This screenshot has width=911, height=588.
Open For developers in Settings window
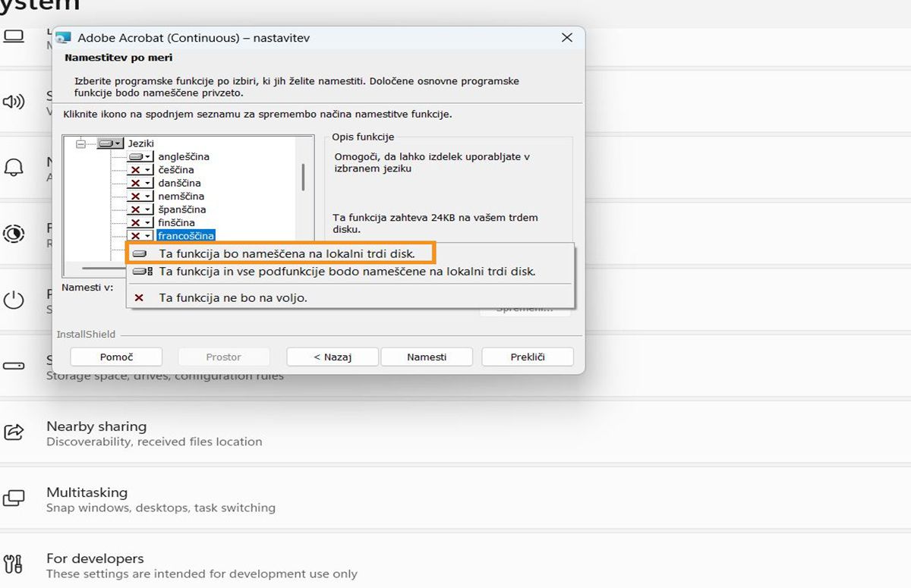pos(455,565)
